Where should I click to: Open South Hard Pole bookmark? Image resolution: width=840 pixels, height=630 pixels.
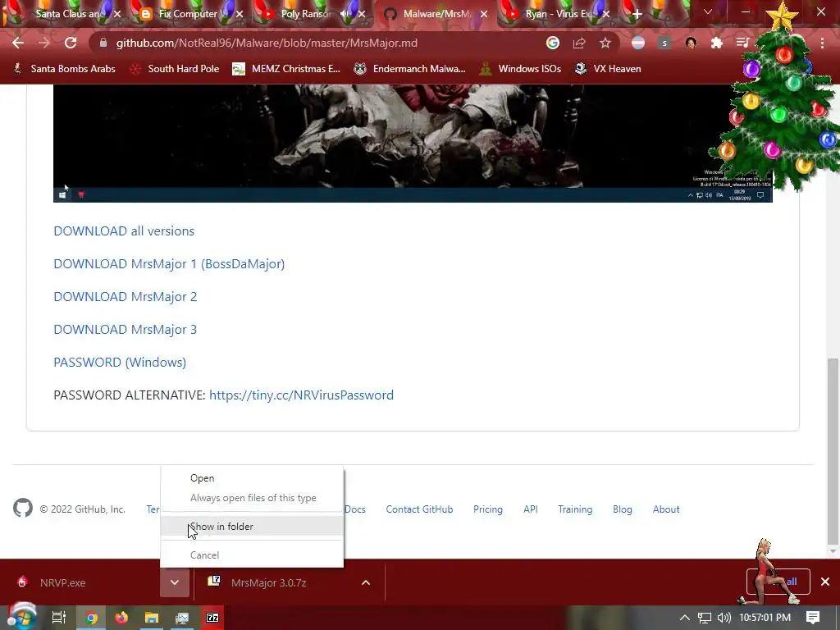click(175, 69)
